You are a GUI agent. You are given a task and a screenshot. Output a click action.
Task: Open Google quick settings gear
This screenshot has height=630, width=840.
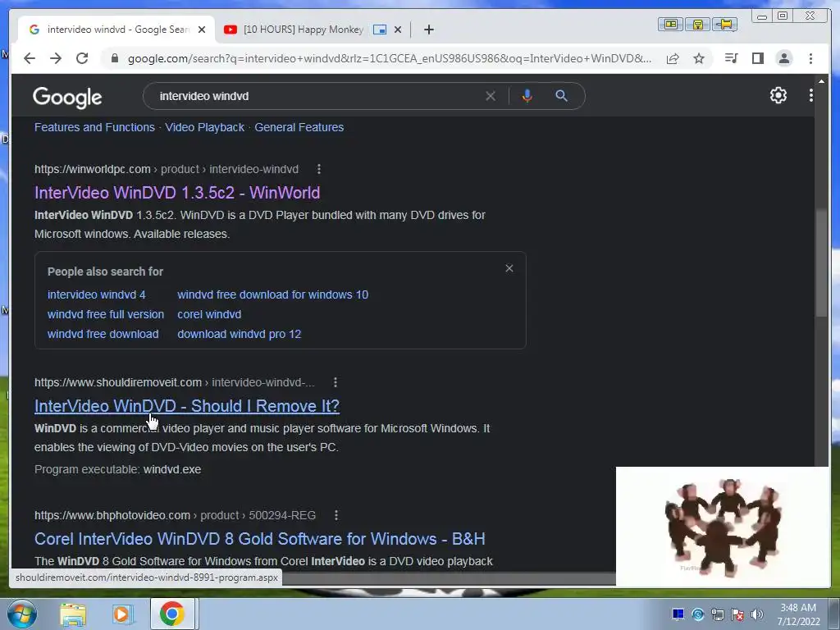[x=778, y=95]
